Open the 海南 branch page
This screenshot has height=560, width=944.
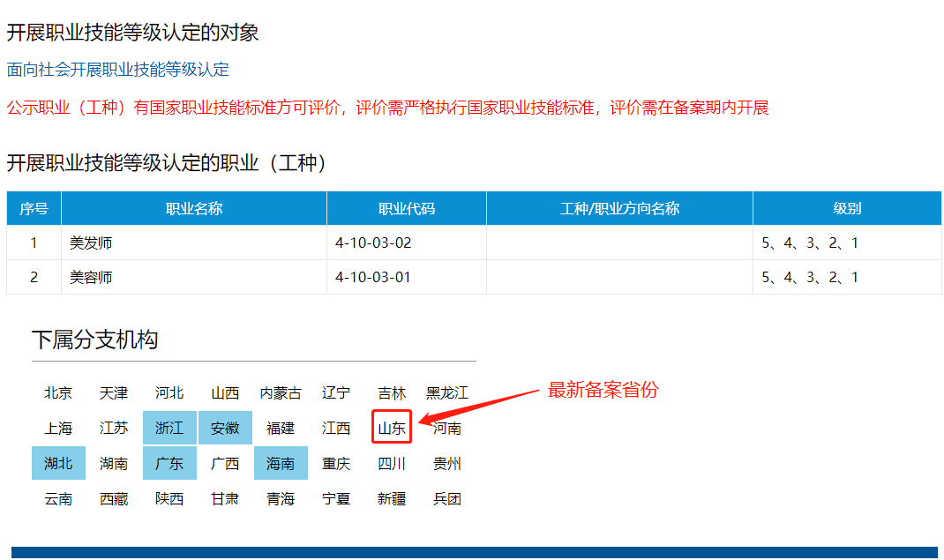pyautogui.click(x=281, y=464)
